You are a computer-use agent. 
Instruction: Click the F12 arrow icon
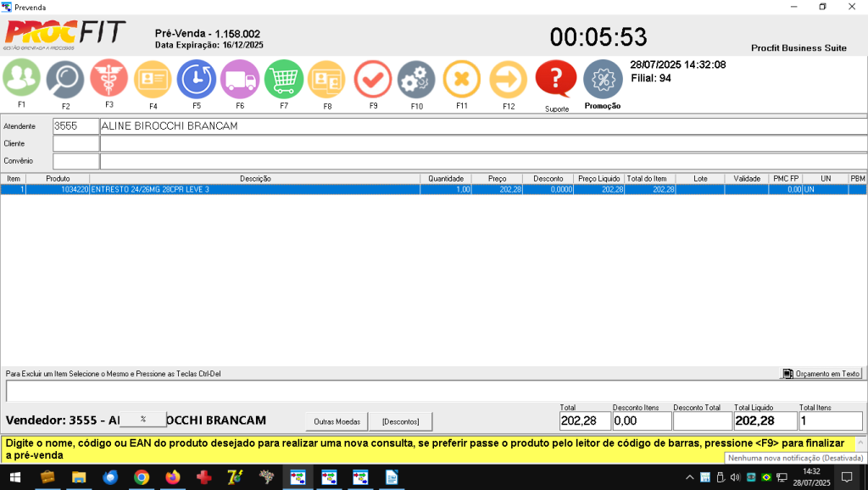click(509, 80)
